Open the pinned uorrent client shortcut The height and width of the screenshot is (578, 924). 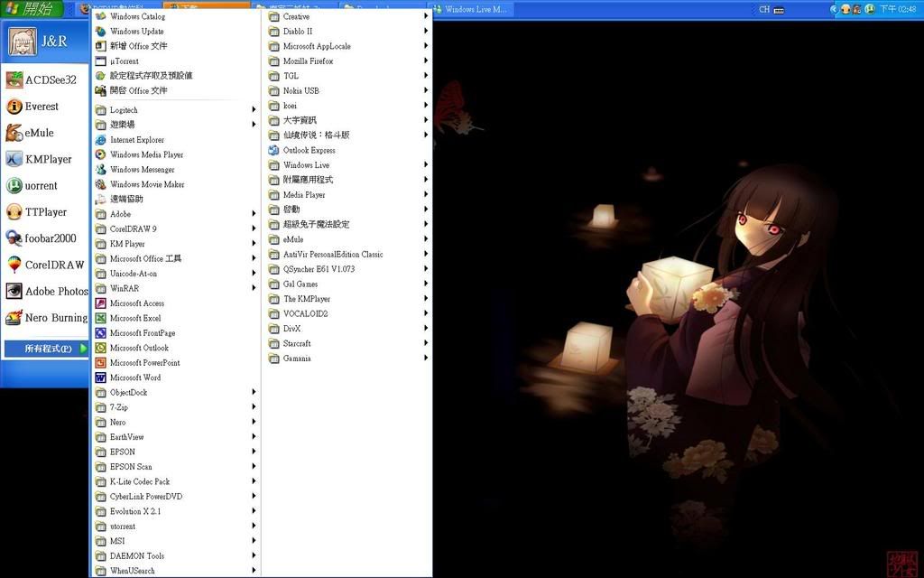click(x=32, y=186)
